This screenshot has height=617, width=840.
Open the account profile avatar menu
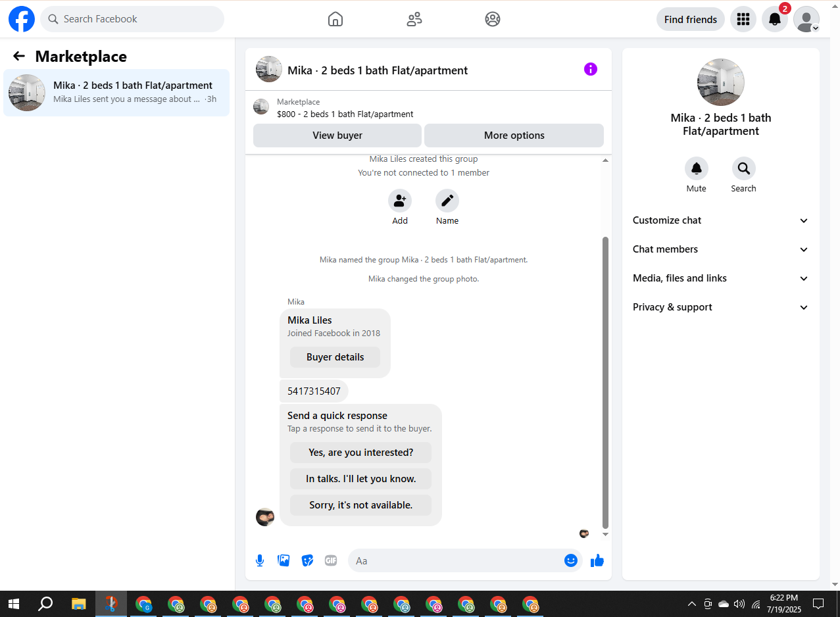[806, 19]
